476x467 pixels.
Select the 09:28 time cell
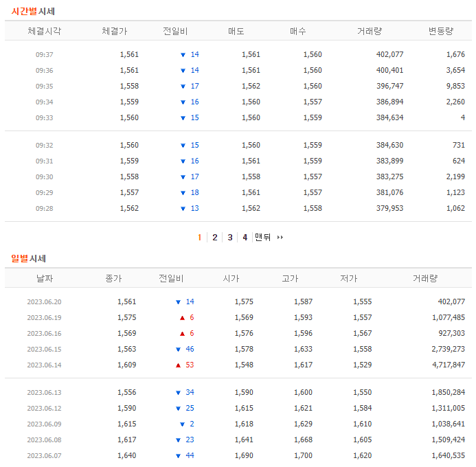click(x=45, y=209)
